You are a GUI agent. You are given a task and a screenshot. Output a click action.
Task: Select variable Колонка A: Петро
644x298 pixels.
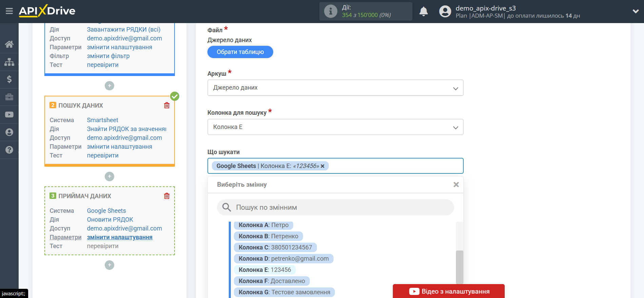263,225
